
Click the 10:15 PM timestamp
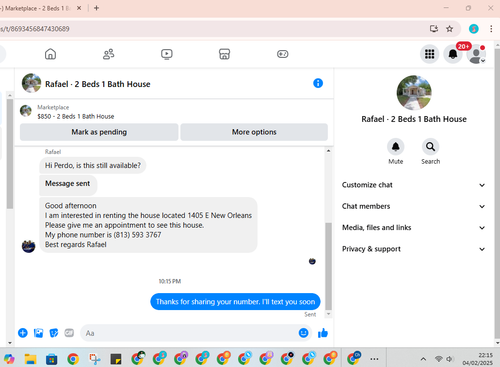[170, 281]
